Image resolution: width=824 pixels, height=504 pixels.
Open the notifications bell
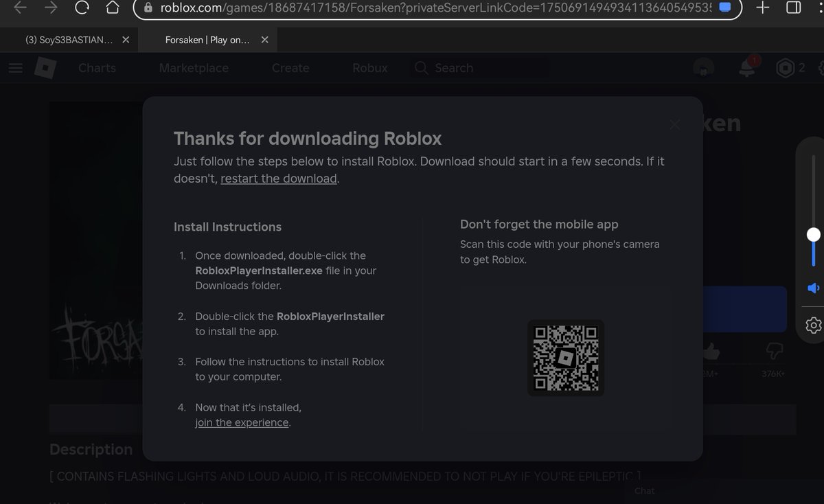coord(746,68)
